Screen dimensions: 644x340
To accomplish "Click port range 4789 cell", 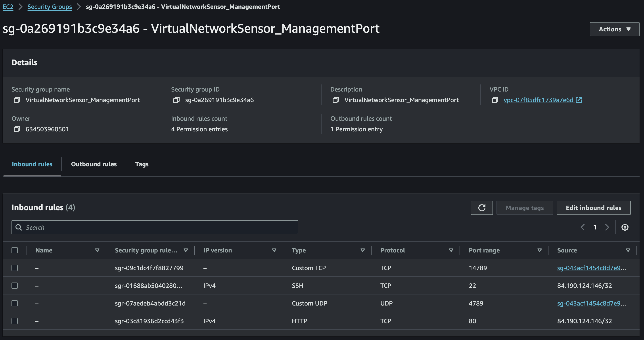I will coord(476,303).
